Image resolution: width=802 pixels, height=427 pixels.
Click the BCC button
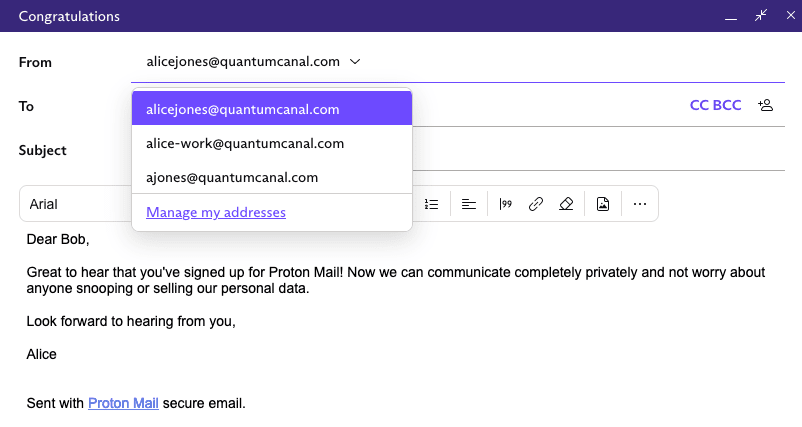[x=727, y=105]
